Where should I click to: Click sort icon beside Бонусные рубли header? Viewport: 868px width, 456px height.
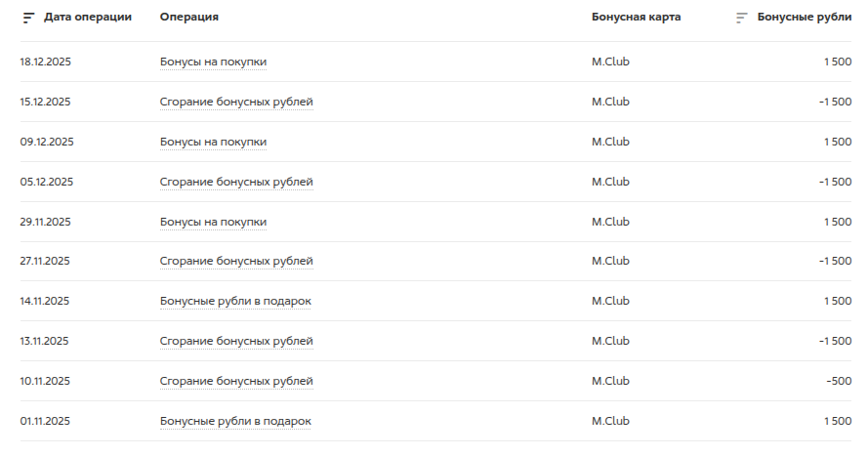click(741, 18)
